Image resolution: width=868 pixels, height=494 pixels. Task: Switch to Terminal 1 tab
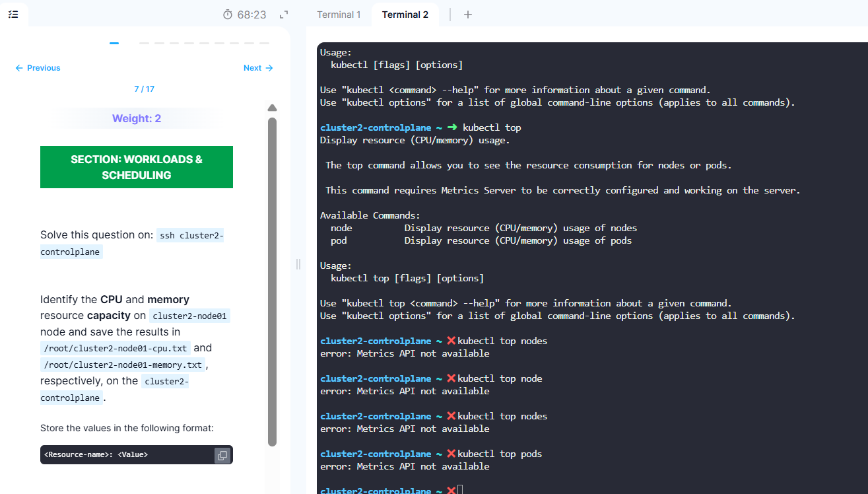[339, 14]
